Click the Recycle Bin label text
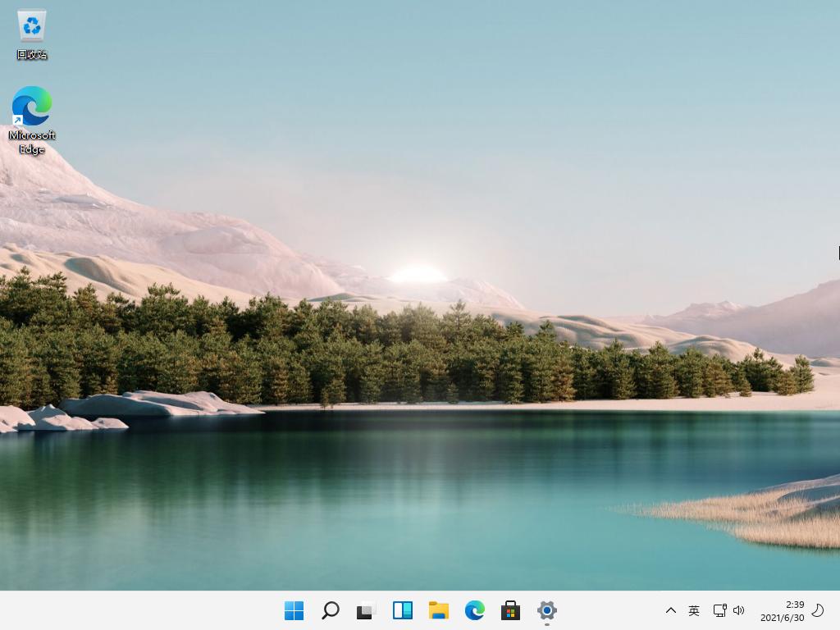This screenshot has height=630, width=840. 30,54
